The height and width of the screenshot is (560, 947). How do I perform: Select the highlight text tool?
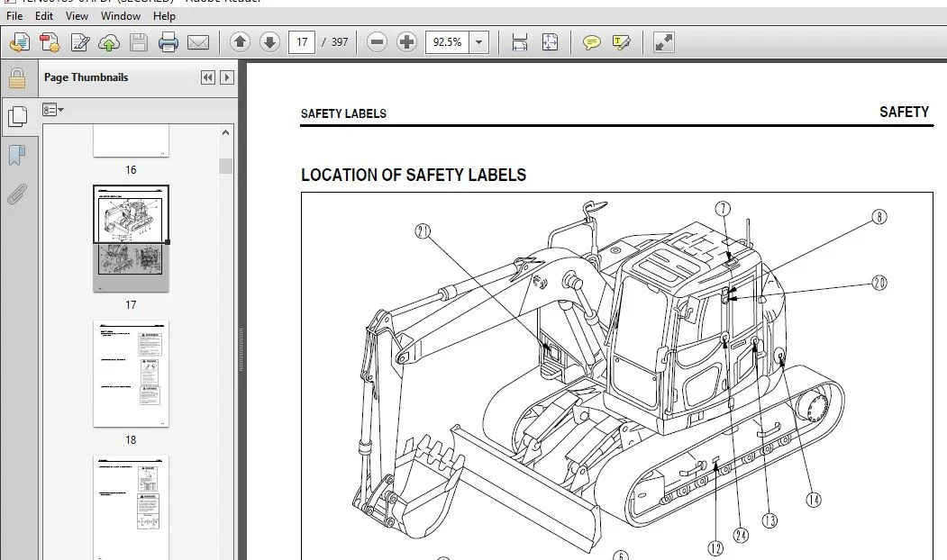[x=621, y=42]
